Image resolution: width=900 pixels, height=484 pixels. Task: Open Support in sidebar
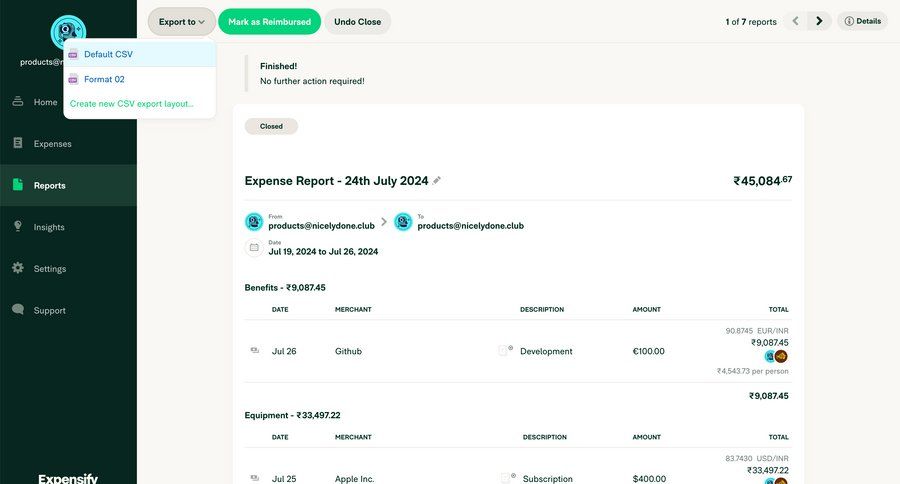point(68,310)
